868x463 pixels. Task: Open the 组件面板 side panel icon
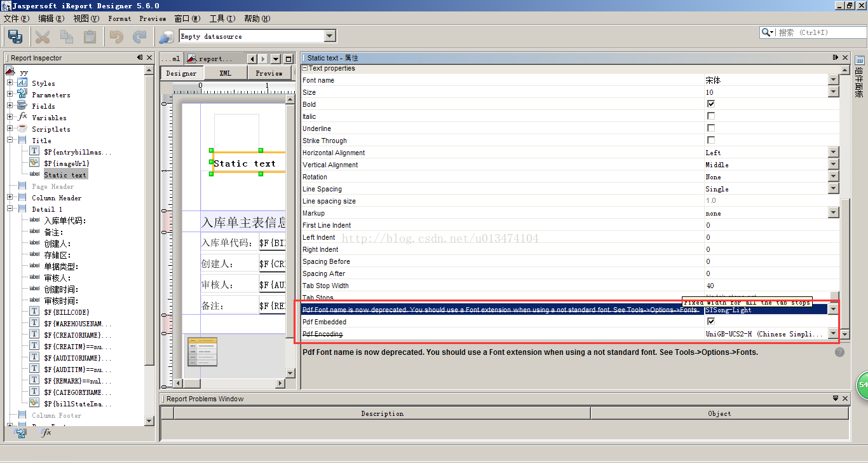tap(859, 60)
